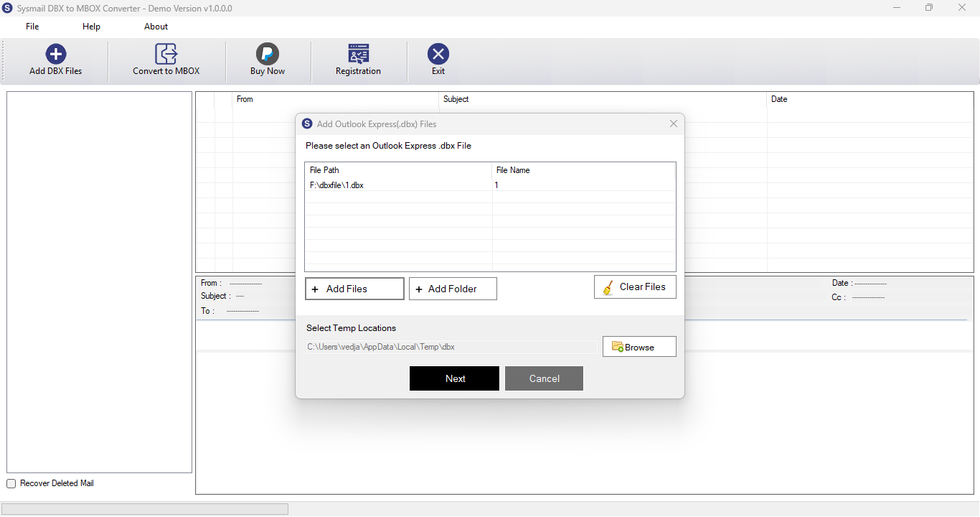This screenshot has height=517, width=980.
Task: Close the Add Outlook Express dialog
Action: click(674, 124)
